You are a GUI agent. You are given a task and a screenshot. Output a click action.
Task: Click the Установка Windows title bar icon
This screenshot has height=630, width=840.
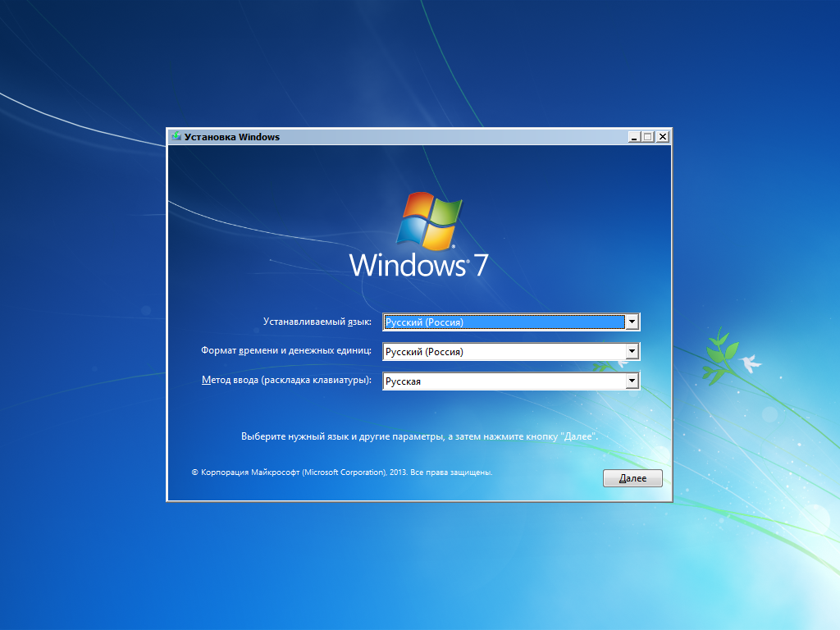pos(176,137)
